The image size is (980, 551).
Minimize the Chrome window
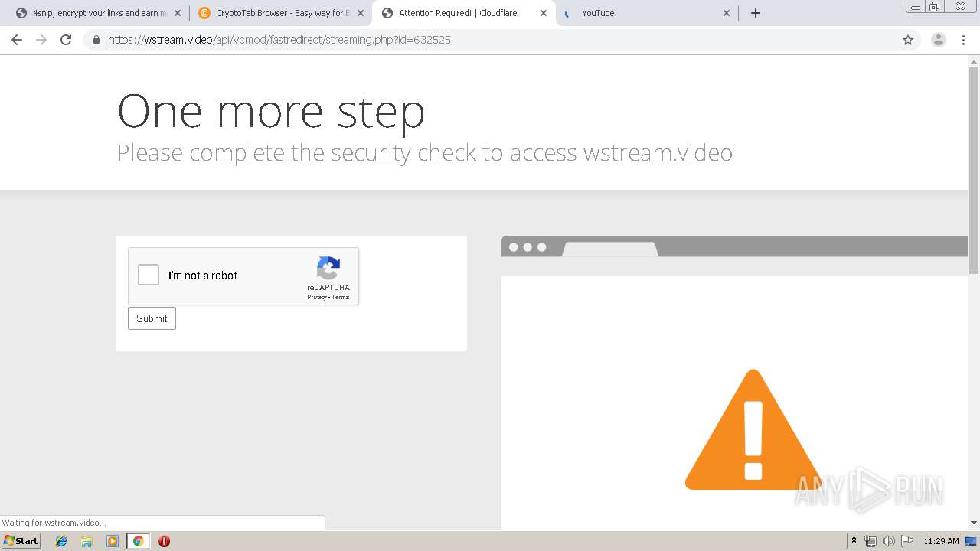coord(916,6)
